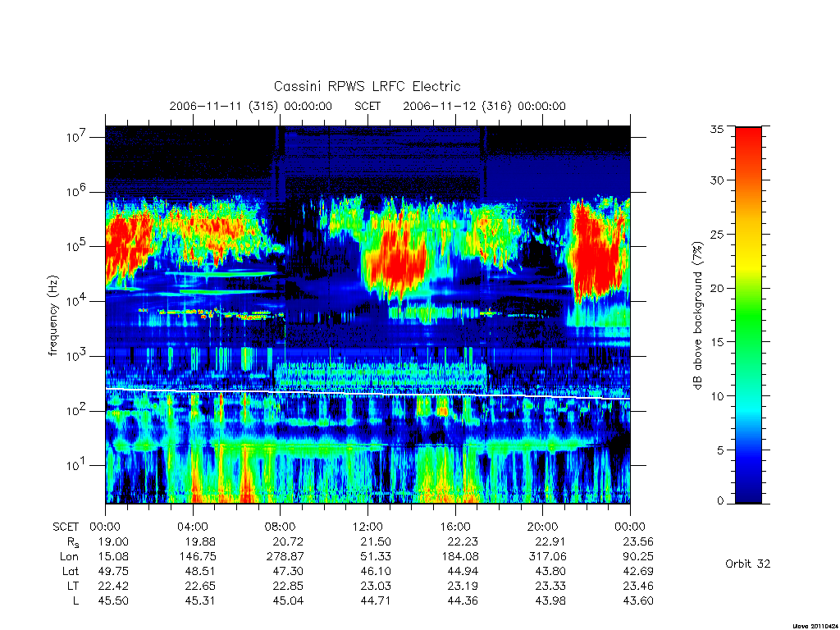840x630 pixels.
Task: Click the Lon value "146.75"
Action: (x=197, y=557)
